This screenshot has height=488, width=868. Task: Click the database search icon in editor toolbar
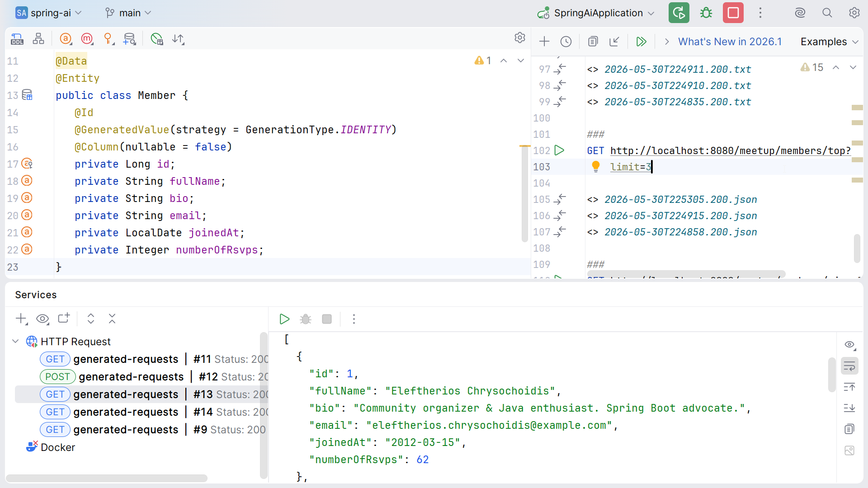(x=130, y=39)
